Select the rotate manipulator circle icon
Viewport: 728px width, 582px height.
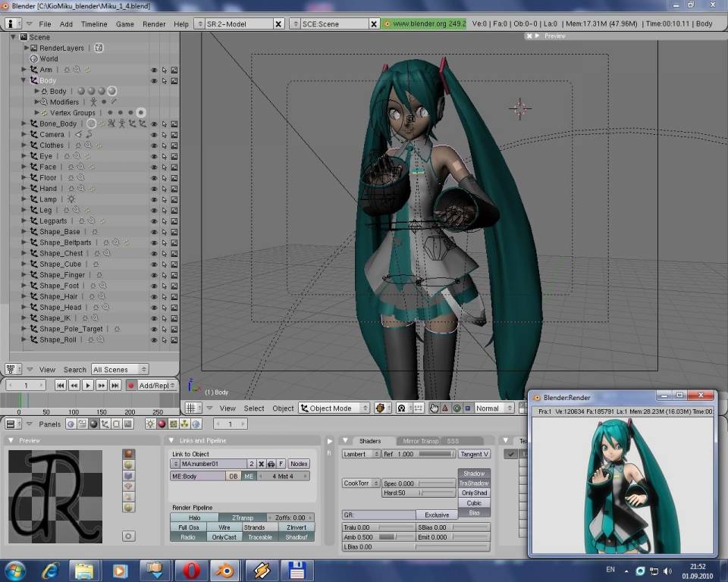pos(457,408)
